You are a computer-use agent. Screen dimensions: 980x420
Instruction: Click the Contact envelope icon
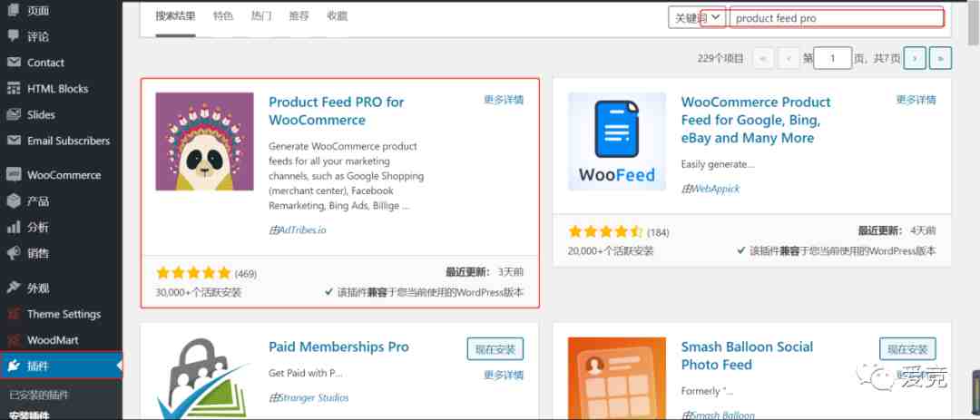click(x=13, y=63)
